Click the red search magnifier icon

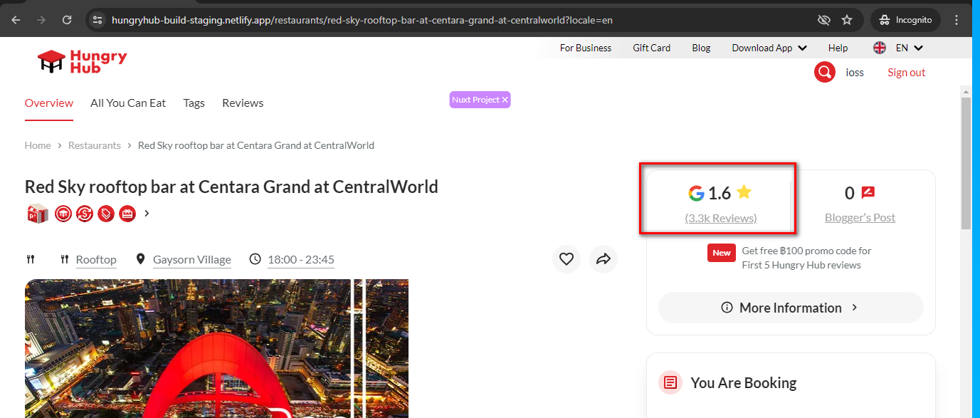[x=824, y=72]
